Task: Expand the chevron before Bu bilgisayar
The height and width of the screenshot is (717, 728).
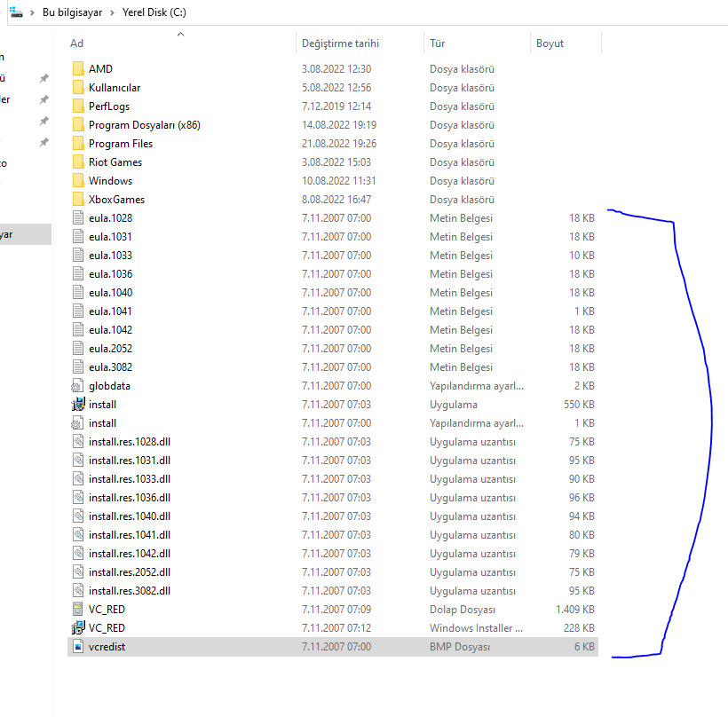Action: 33,12
